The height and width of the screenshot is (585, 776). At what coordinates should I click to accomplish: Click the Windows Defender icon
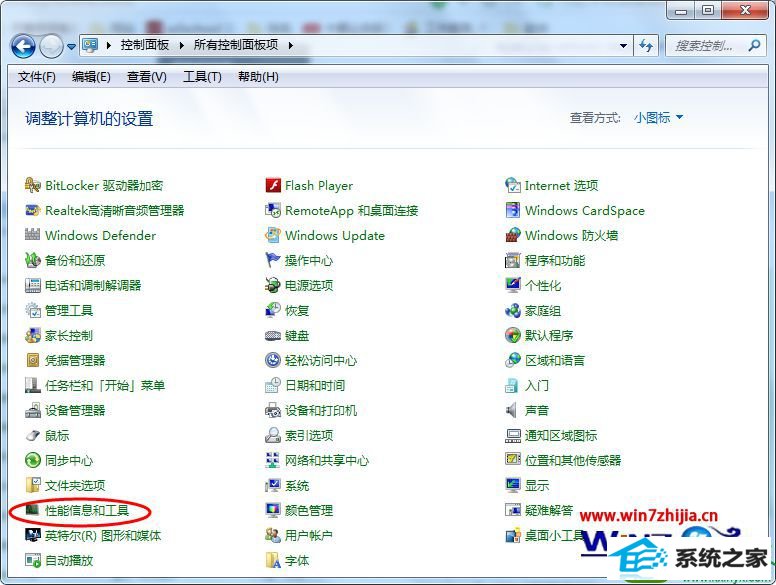click(33, 235)
